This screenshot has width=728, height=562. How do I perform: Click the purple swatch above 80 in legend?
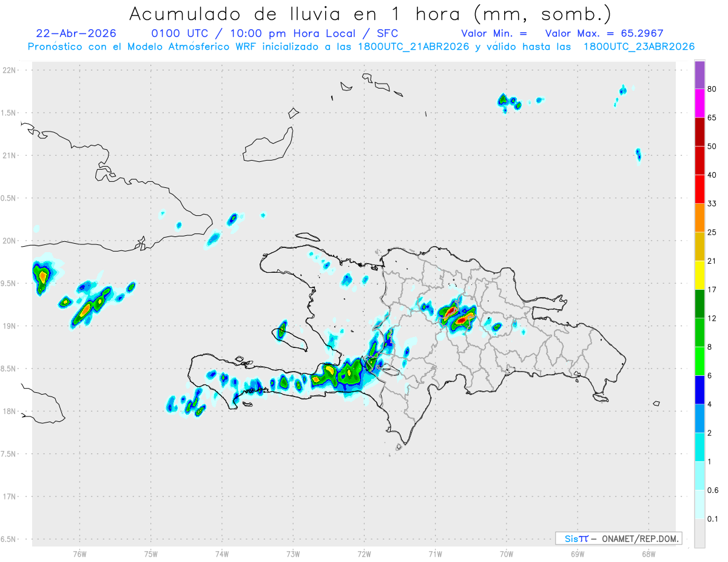(x=699, y=75)
